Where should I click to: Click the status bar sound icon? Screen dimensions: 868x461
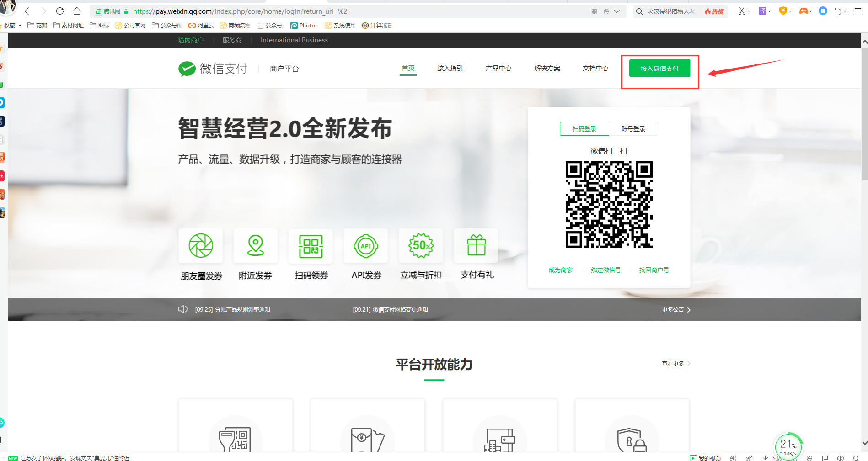[x=841, y=458]
